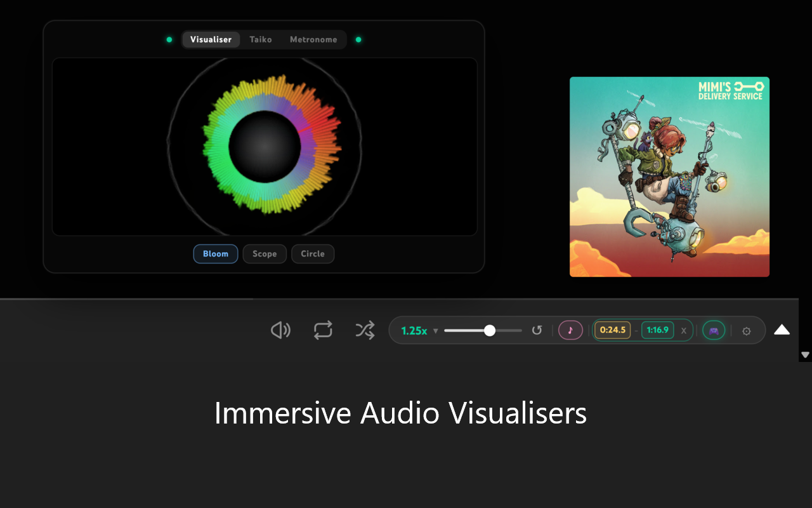Select the Bloom visualiser mode
Screen dimensions: 812x508
pyautogui.click(x=216, y=253)
